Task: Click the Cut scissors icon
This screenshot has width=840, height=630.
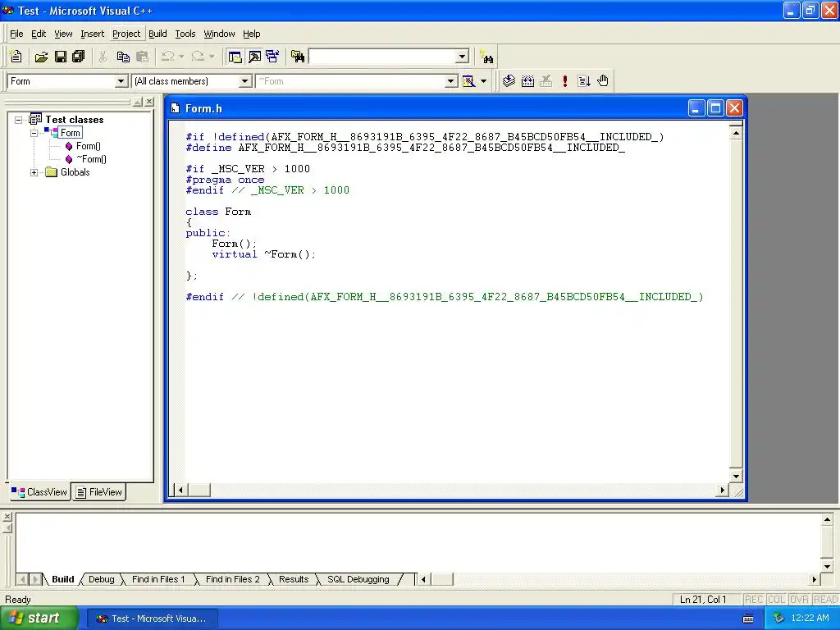Action: (103, 57)
